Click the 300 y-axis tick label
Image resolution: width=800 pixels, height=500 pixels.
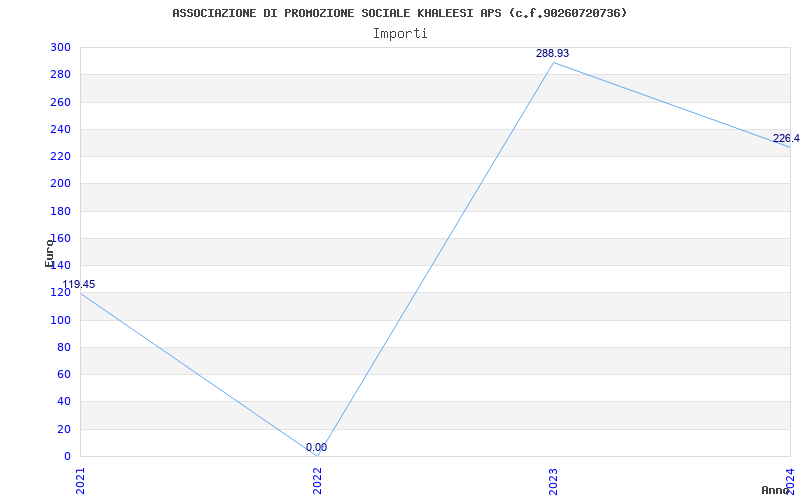pyautogui.click(x=60, y=48)
